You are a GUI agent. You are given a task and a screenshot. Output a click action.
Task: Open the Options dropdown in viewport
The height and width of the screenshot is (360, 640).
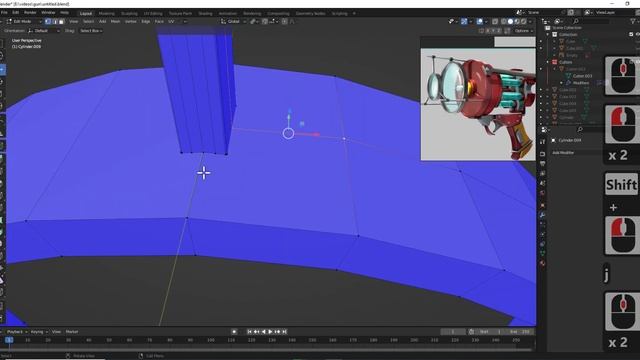click(523, 31)
